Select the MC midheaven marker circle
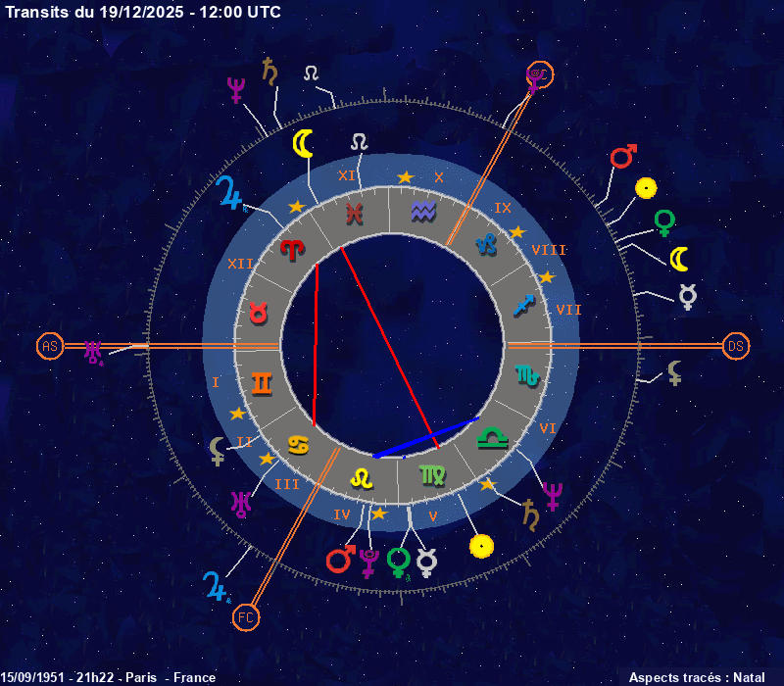Viewport: 784px width, 686px height. pos(540,74)
